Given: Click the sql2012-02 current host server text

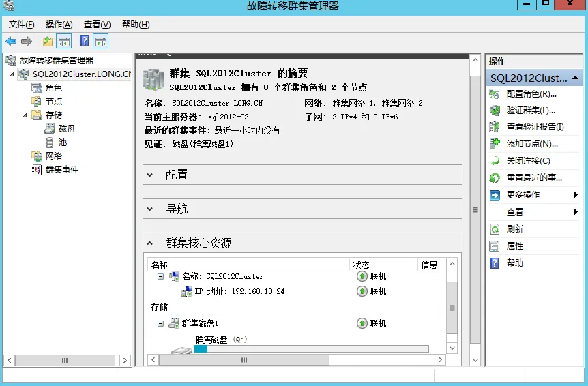Looking at the screenshot, I should pyautogui.click(x=229, y=117).
